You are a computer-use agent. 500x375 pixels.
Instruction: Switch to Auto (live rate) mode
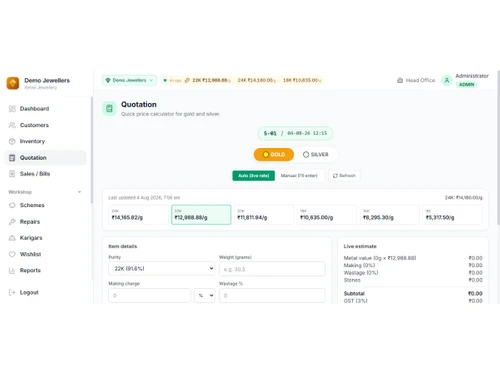pos(254,175)
